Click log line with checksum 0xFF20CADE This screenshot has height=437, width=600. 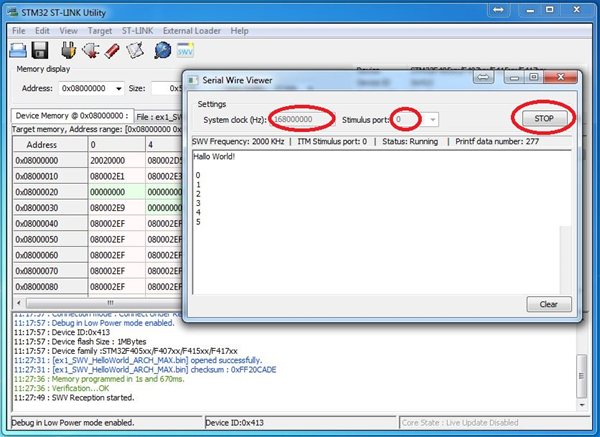click(145, 370)
